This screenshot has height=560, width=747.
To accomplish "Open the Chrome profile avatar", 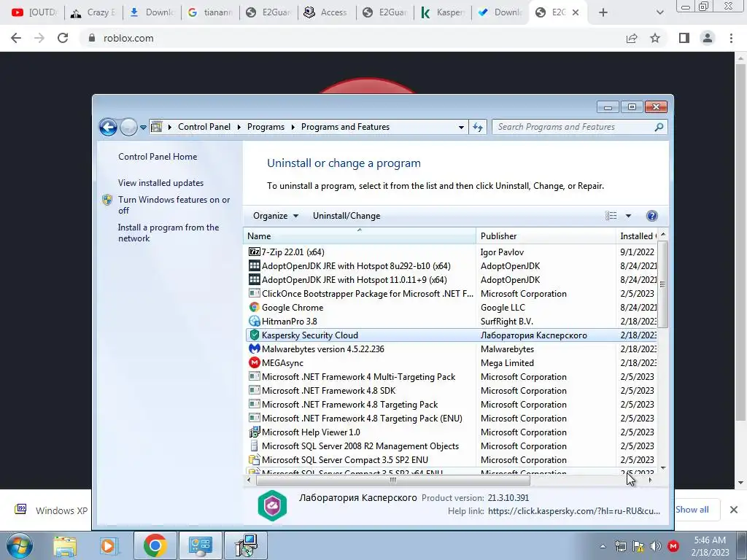I will point(708,38).
